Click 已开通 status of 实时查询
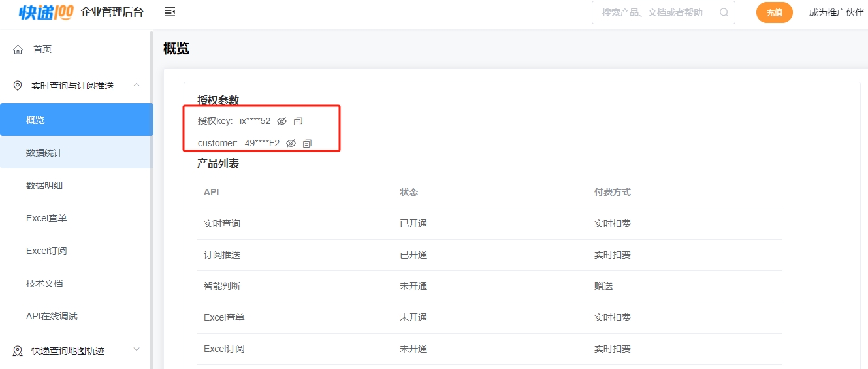The height and width of the screenshot is (369, 868). coord(413,223)
